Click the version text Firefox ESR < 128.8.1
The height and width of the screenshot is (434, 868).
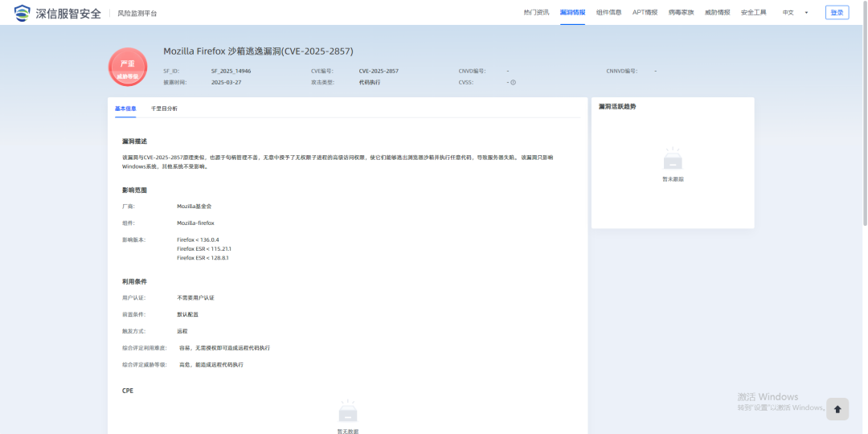click(x=203, y=258)
